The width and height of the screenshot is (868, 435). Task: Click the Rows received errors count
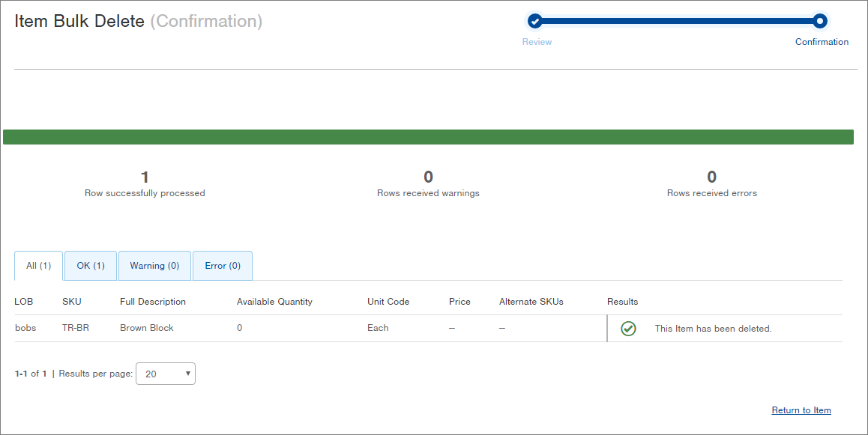pos(711,177)
